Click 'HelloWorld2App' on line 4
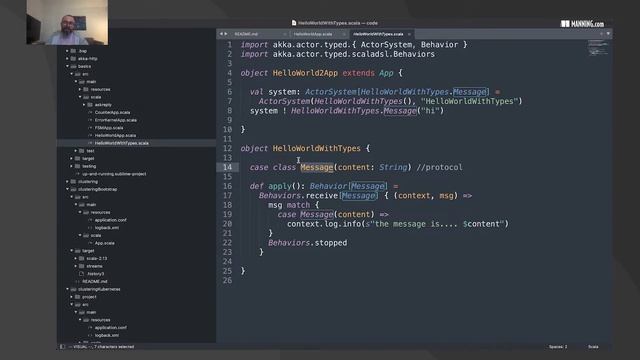Image resolution: width=640 pixels, height=360 pixels. click(305, 73)
